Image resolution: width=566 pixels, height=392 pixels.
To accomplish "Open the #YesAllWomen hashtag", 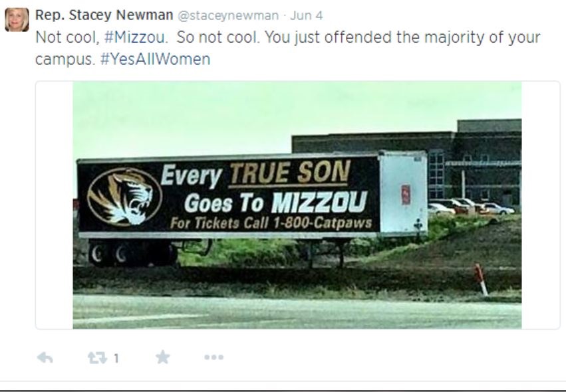I will [x=155, y=58].
